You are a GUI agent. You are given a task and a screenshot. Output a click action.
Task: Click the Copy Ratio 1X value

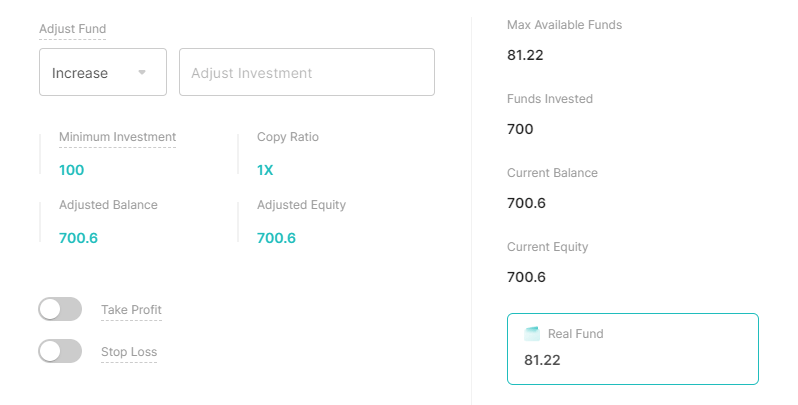click(x=265, y=170)
